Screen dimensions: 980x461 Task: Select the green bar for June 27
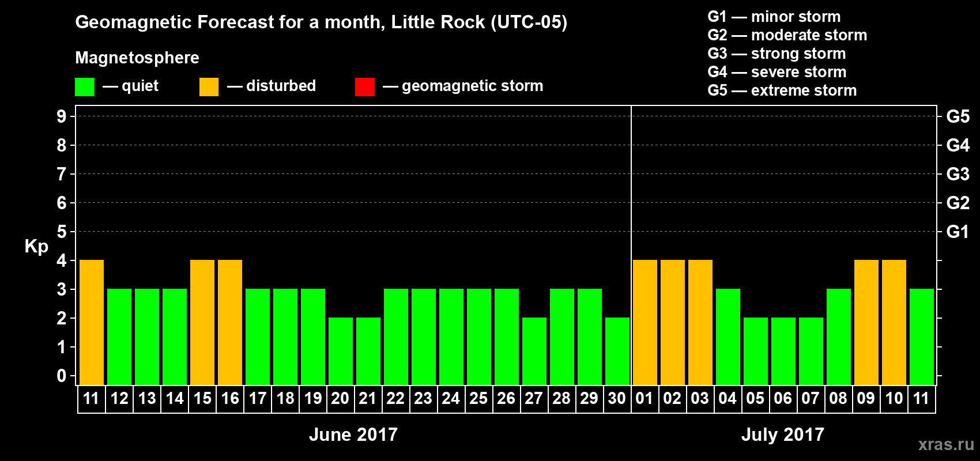[534, 352]
